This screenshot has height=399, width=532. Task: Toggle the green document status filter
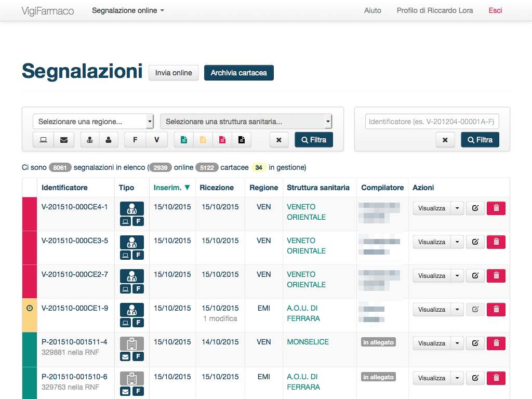pos(184,140)
